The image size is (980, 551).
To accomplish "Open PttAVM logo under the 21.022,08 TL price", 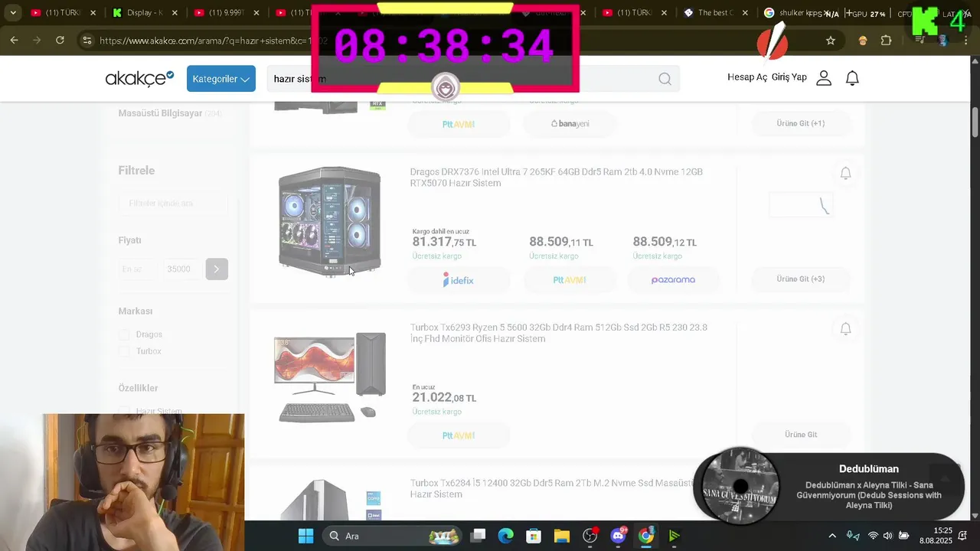I will coord(458,435).
